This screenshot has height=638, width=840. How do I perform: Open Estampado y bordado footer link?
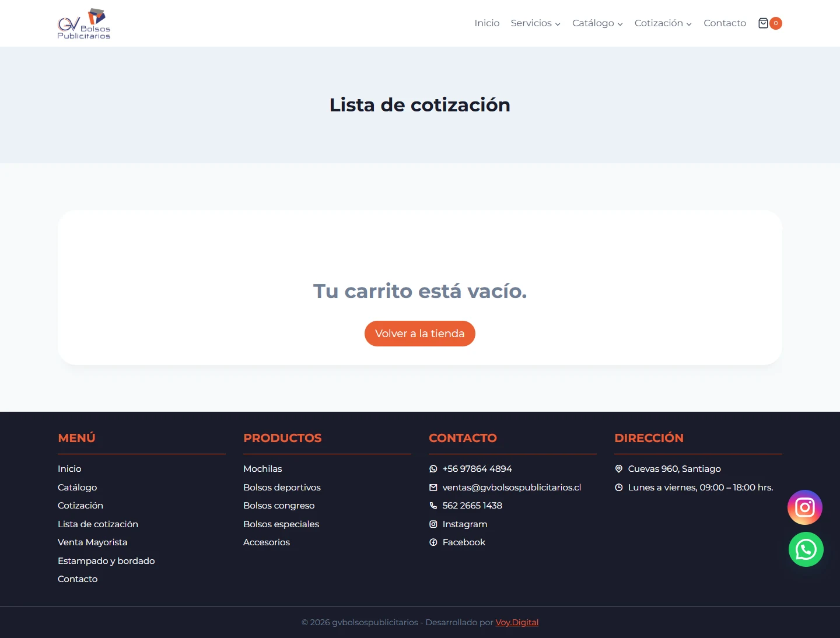106,561
